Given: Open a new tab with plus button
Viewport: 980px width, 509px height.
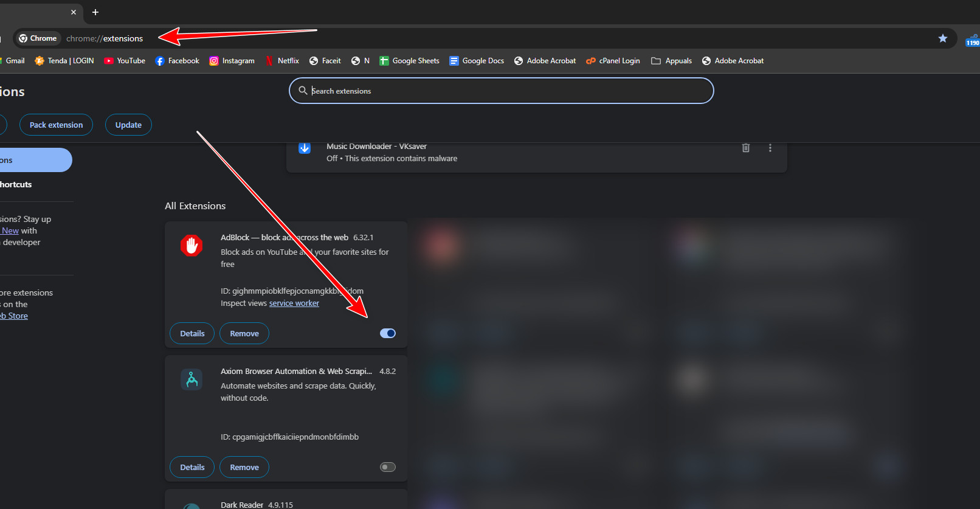Looking at the screenshot, I should click(x=95, y=12).
